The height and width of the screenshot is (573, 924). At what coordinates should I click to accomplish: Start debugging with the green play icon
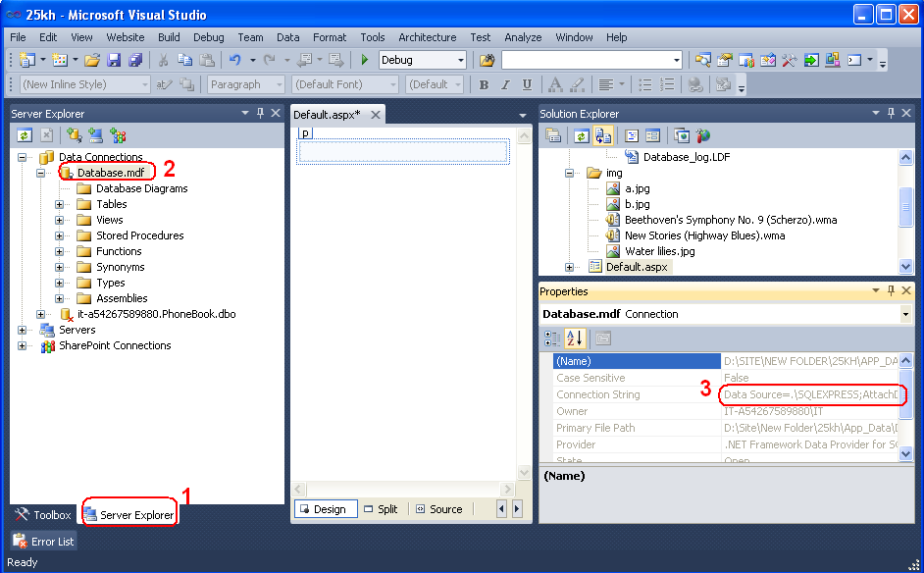(x=364, y=60)
